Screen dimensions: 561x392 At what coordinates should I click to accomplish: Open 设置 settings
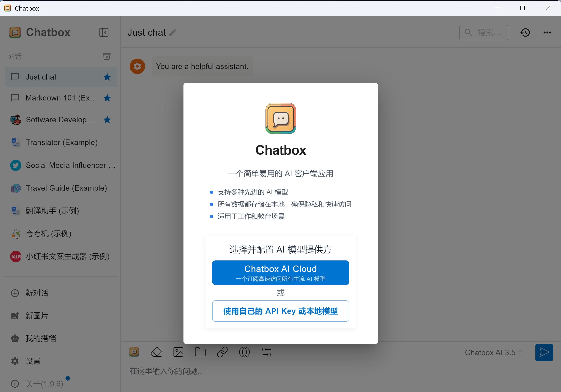pyautogui.click(x=61, y=361)
